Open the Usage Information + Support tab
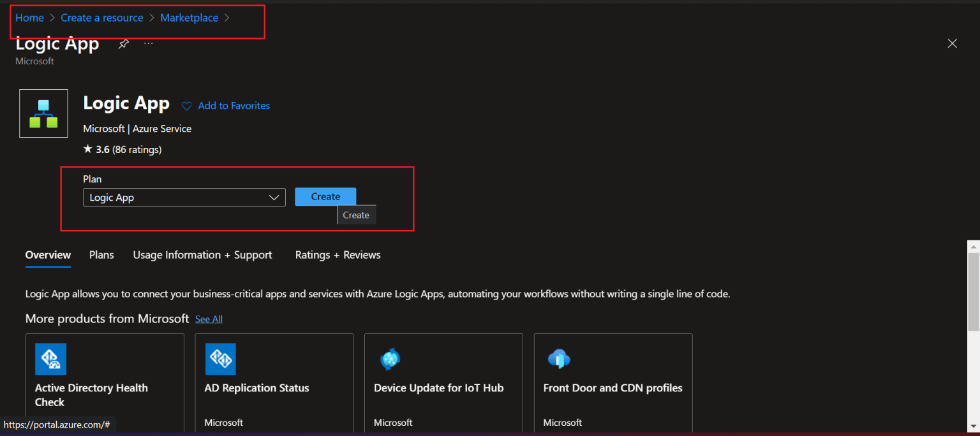This screenshot has height=436, width=980. 202,255
